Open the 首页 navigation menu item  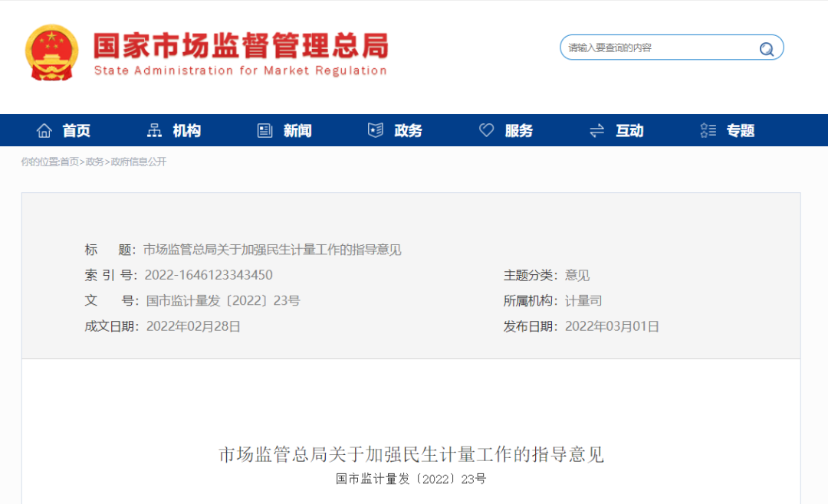pos(77,130)
